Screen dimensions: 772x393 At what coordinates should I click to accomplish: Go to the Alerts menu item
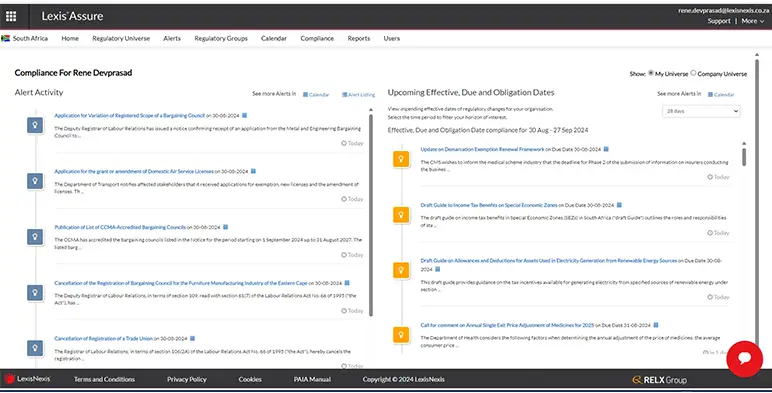(172, 38)
